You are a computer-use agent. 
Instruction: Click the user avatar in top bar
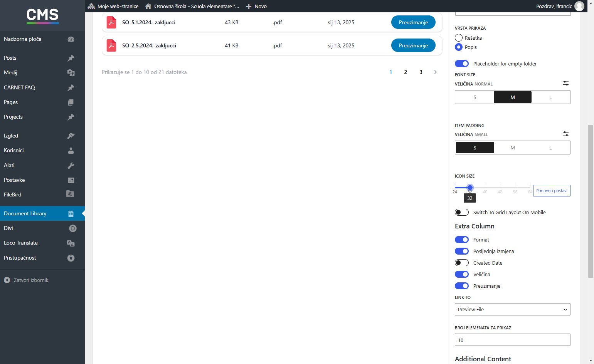coord(579,6)
